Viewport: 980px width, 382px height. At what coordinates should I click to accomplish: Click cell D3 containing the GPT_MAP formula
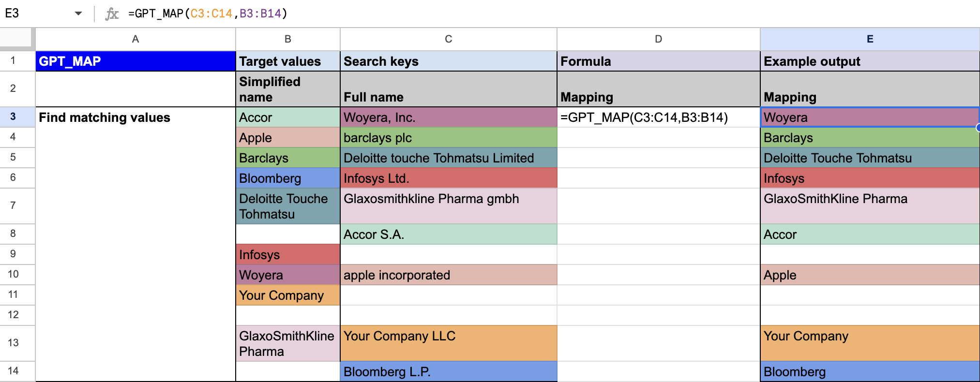point(659,118)
